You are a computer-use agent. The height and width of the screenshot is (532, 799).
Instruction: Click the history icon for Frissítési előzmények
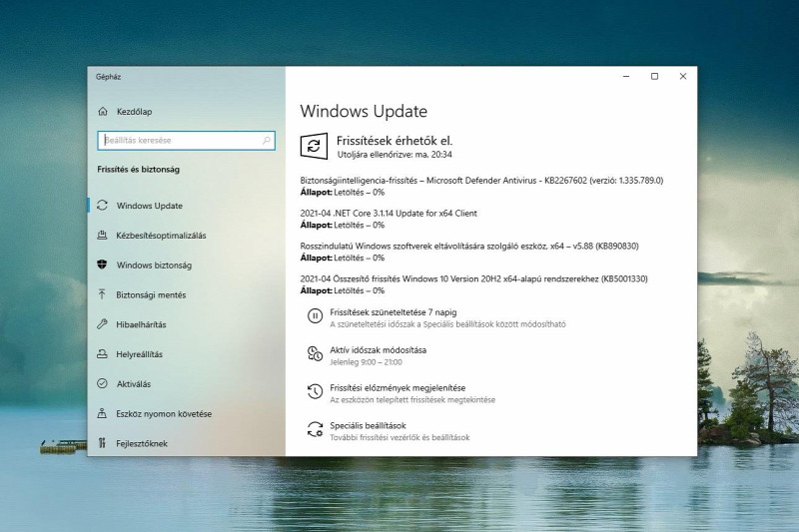point(315,391)
